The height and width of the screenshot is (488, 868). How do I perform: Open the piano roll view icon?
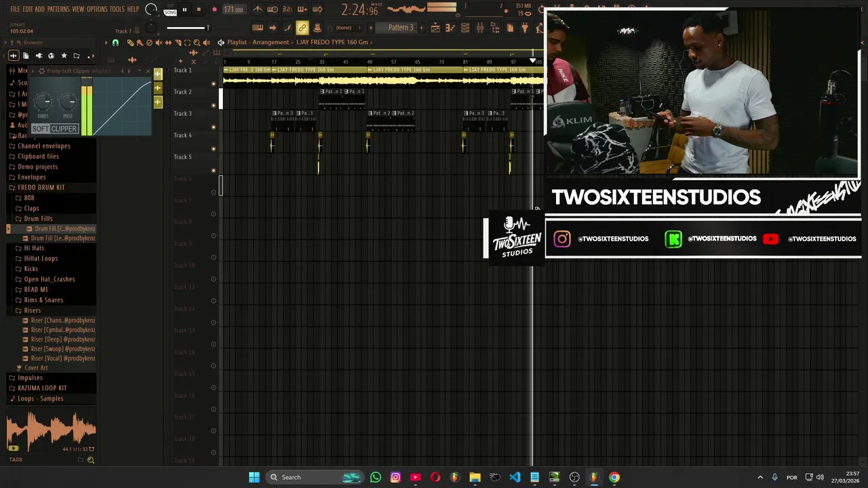point(450,28)
